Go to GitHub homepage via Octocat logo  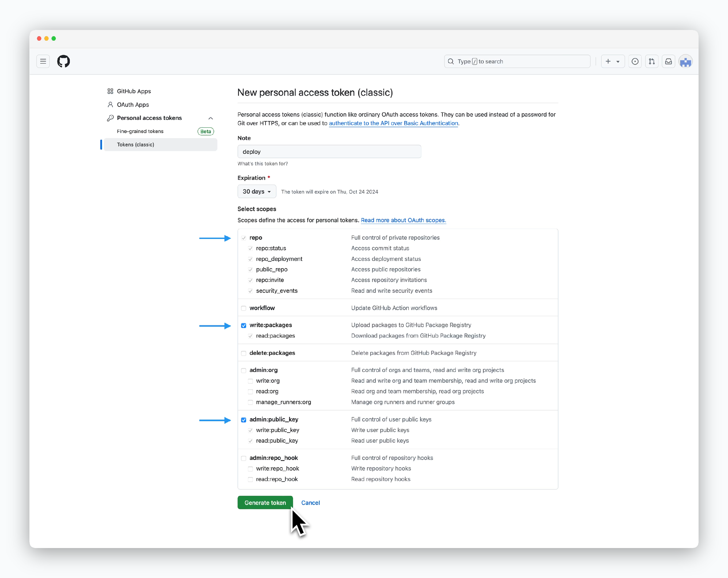tap(63, 62)
